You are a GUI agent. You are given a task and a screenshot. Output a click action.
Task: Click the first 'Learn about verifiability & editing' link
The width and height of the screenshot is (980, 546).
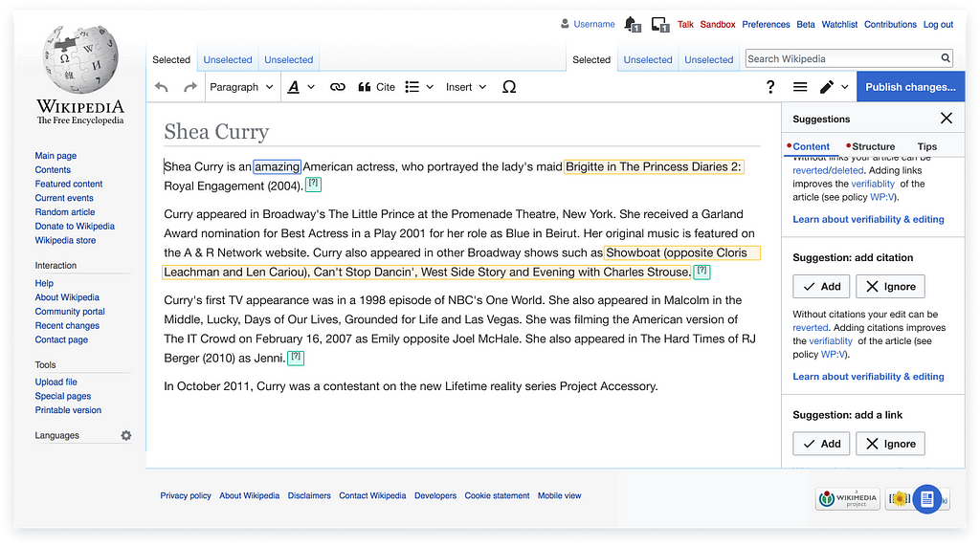click(868, 219)
